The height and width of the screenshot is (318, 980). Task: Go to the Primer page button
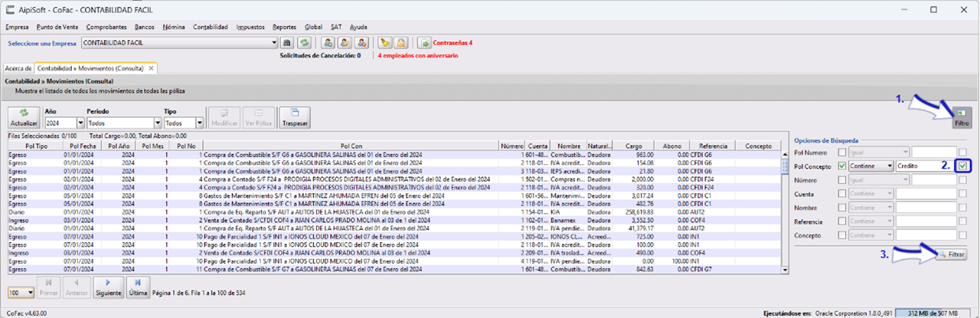(x=48, y=287)
